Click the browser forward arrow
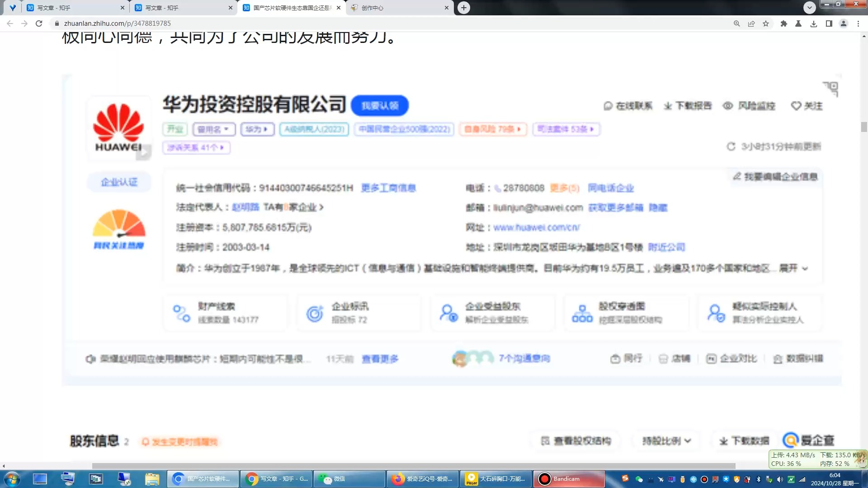The height and width of the screenshot is (488, 868). click(x=24, y=23)
